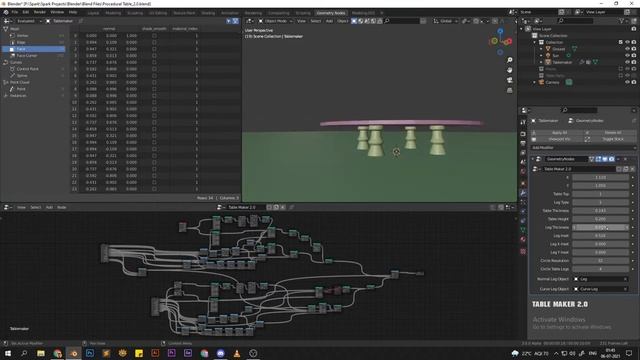Open the Render properties camera-back icon tab
Screen dimensions: 640x360
point(523,134)
